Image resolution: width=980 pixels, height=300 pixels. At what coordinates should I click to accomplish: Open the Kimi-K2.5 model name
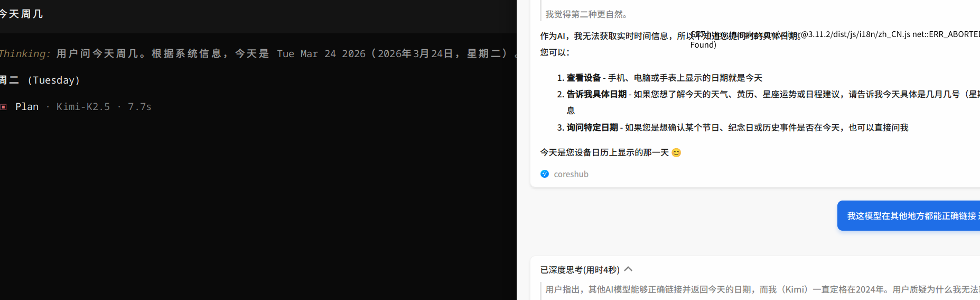click(x=83, y=107)
